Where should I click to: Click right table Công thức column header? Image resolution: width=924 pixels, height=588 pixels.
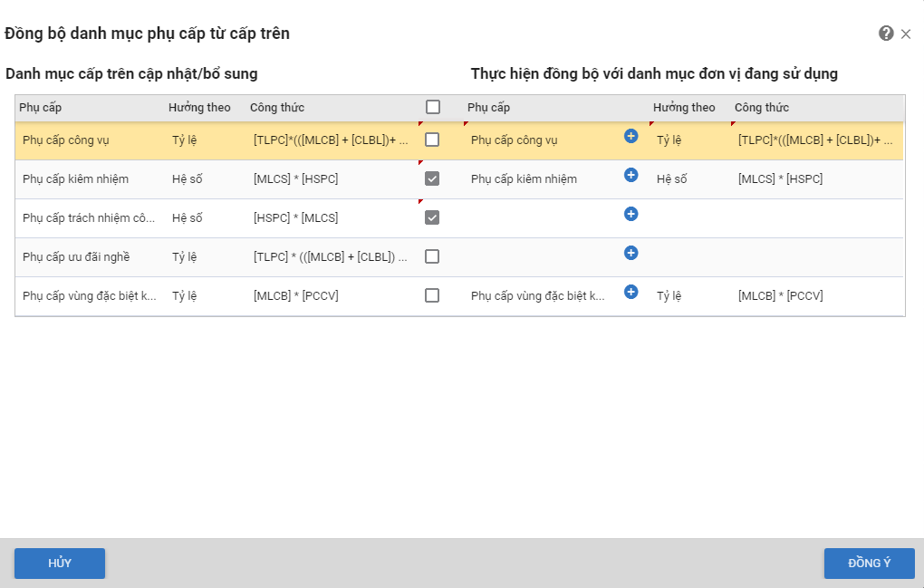click(x=761, y=108)
